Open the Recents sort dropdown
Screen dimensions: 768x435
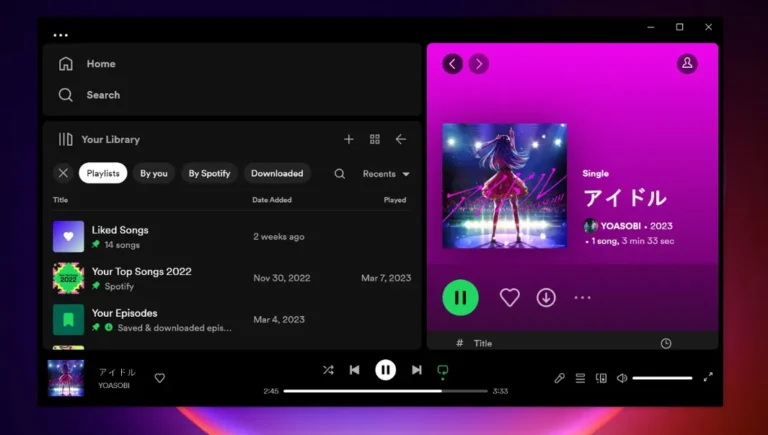click(x=386, y=174)
